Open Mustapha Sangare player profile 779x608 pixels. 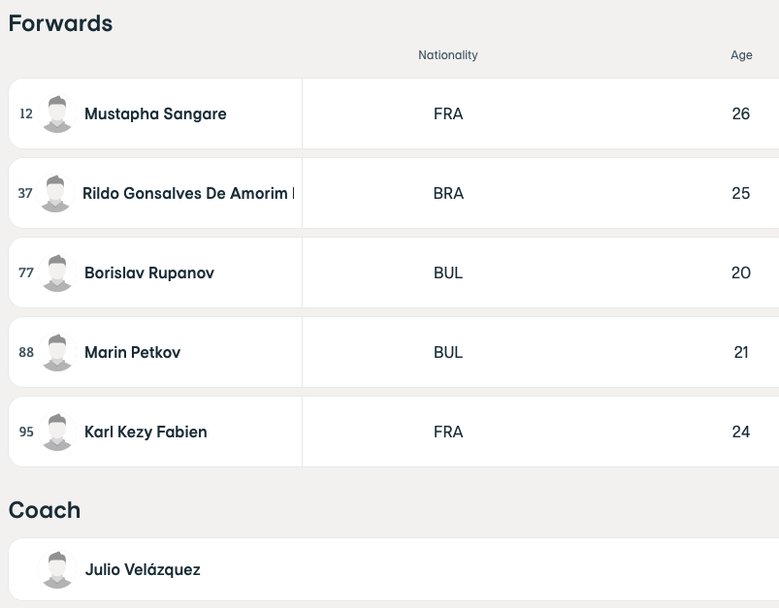click(x=155, y=114)
